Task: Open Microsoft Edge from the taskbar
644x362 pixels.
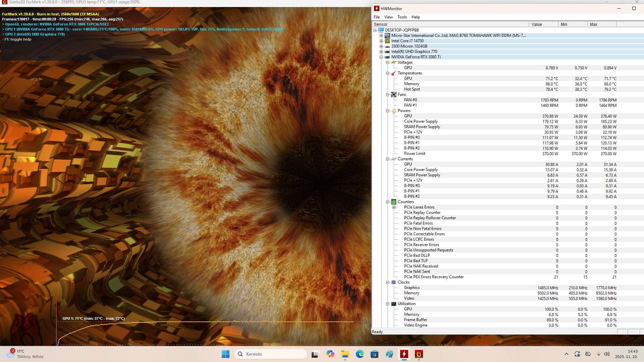Action: pyautogui.click(x=360, y=354)
